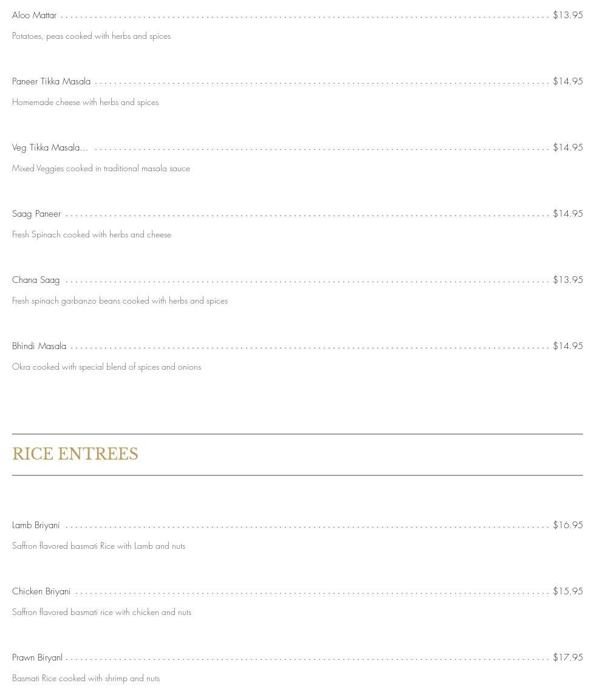
Task: Click the "Homemade cheese with herbs" description
Action: point(85,102)
